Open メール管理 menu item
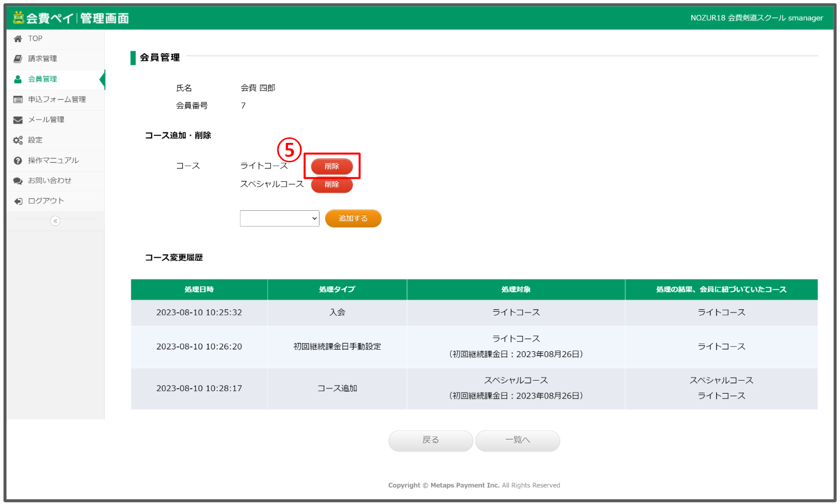 (46, 120)
